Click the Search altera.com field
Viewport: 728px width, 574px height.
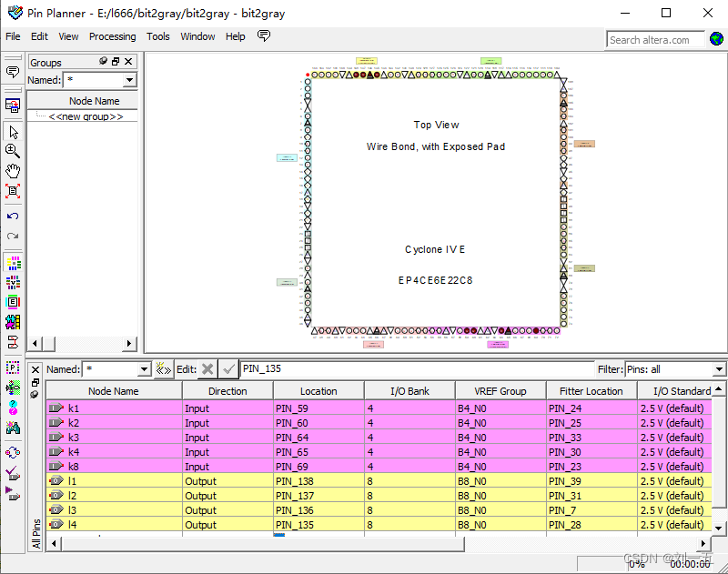654,40
